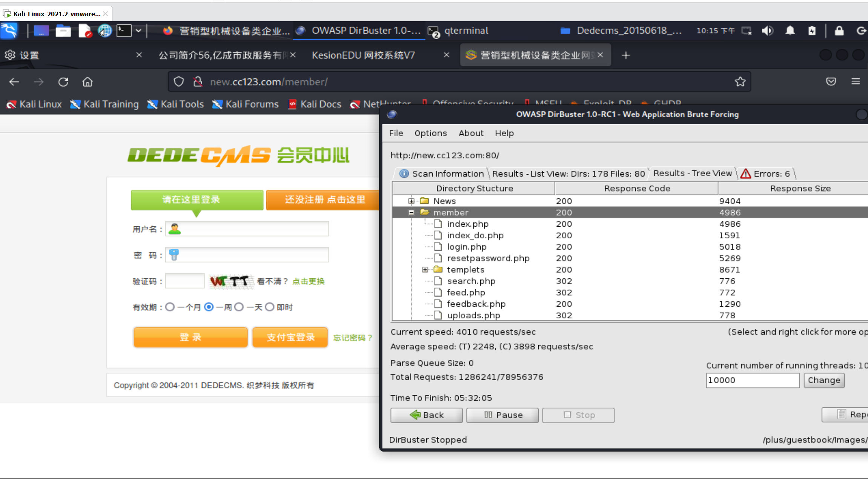The width and height of the screenshot is (868, 479).
Task: Open Kali Tools bookmark
Action: (176, 104)
